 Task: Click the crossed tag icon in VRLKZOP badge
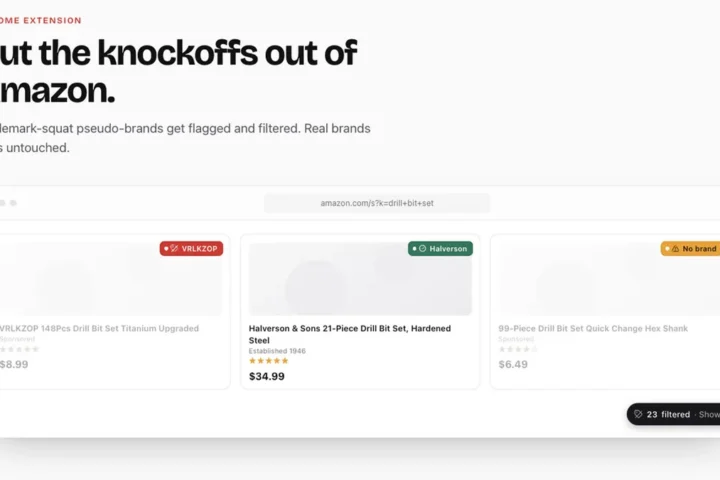click(x=174, y=248)
